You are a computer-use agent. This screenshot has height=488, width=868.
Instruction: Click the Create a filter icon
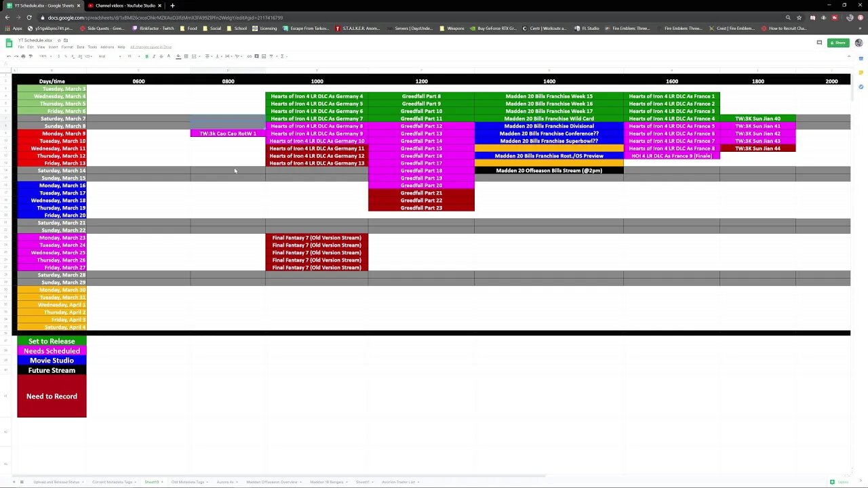point(272,56)
